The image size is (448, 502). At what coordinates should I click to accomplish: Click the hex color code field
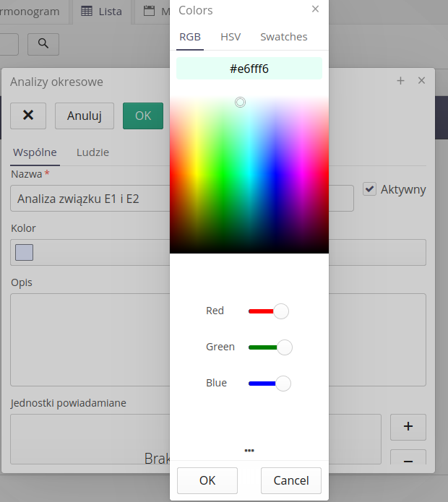(249, 69)
